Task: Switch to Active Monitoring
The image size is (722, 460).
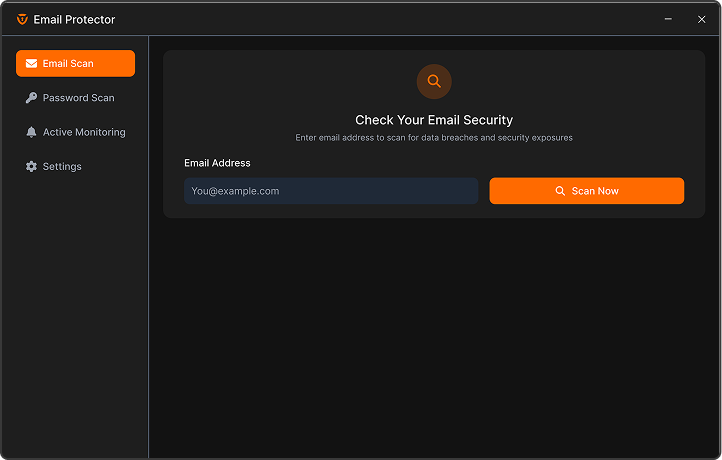Action: [84, 132]
